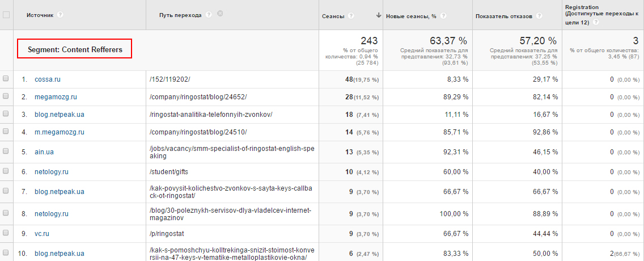Check the box for cossa.ru row
644x261 pixels.
(x=6, y=79)
